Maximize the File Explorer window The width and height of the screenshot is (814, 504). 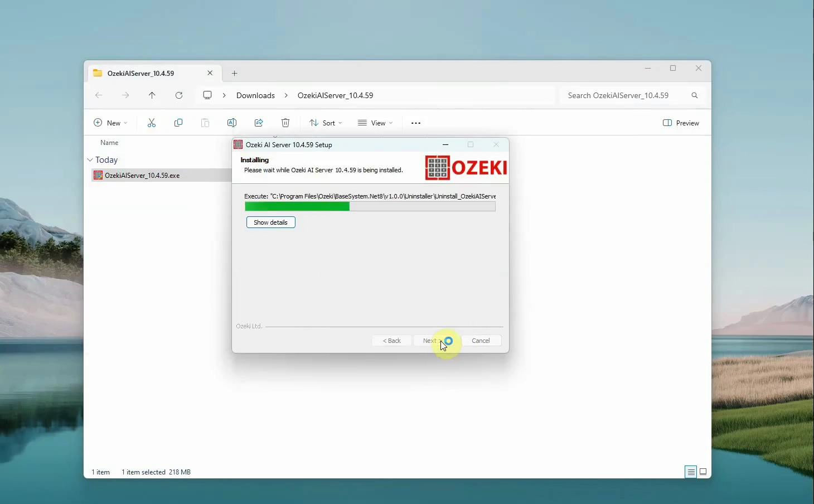(x=673, y=68)
